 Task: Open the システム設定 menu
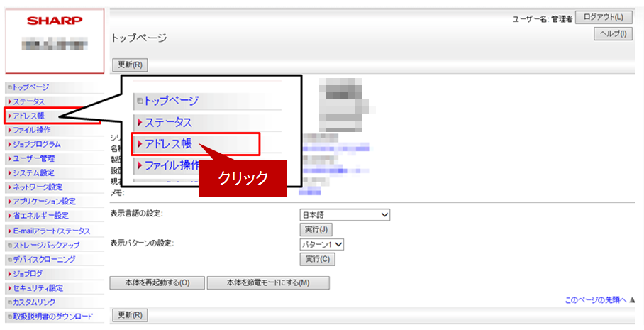pyautogui.click(x=33, y=172)
